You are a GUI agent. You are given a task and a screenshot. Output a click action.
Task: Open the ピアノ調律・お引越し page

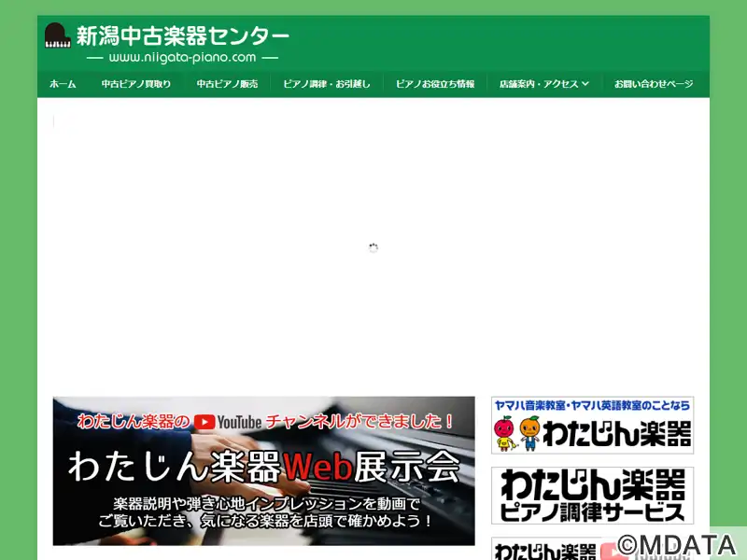pos(327,84)
